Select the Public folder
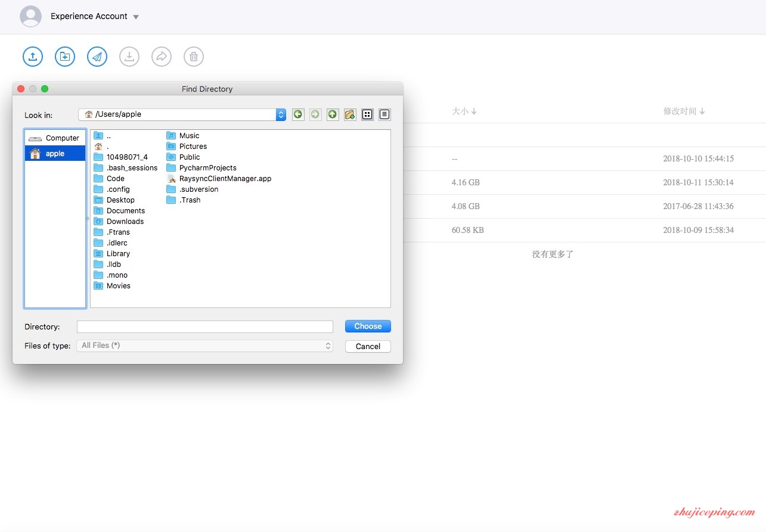Screen dimensions: 766x532 click(183, 157)
